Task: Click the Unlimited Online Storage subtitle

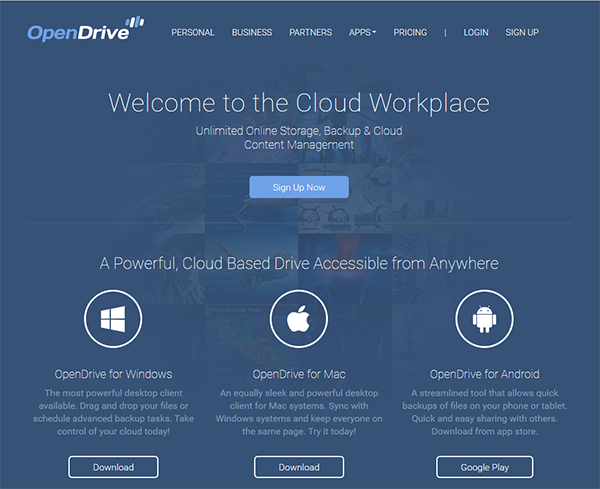Action: click(299, 138)
